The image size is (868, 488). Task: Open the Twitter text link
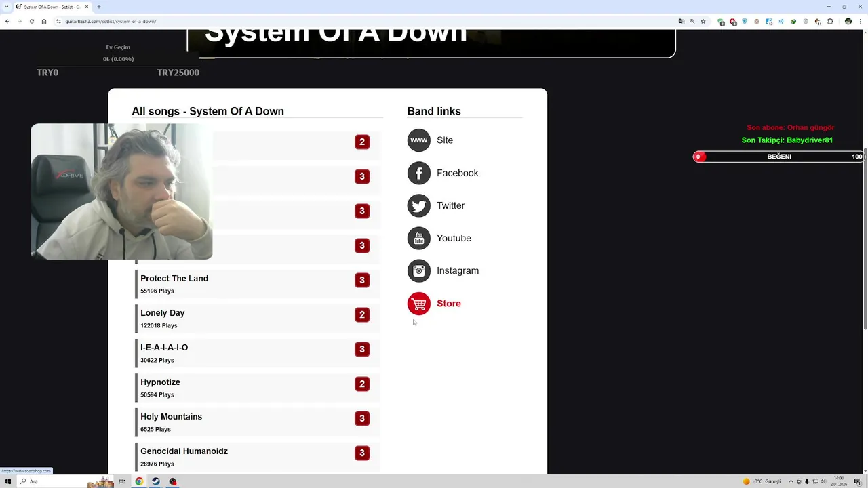(451, 205)
